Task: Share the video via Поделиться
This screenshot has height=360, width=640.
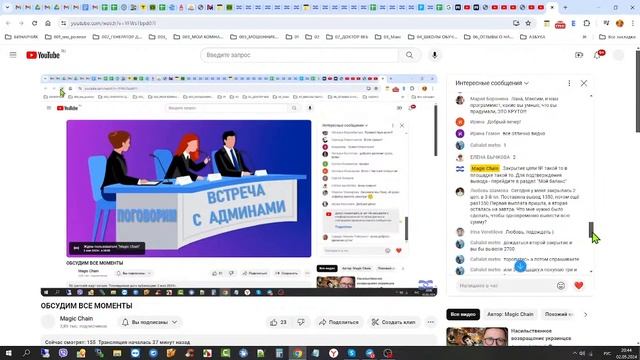Action: coord(339,322)
